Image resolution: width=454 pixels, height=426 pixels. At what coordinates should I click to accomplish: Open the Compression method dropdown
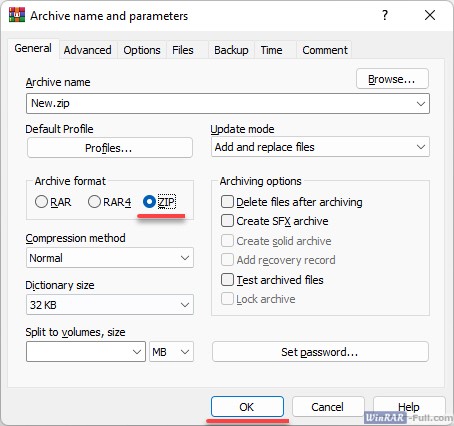[x=185, y=258]
